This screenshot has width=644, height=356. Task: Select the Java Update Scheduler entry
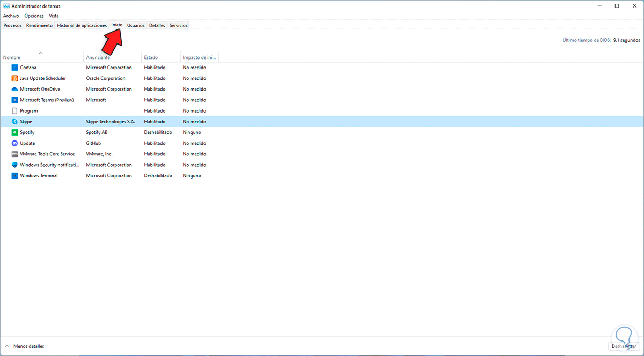click(x=43, y=78)
